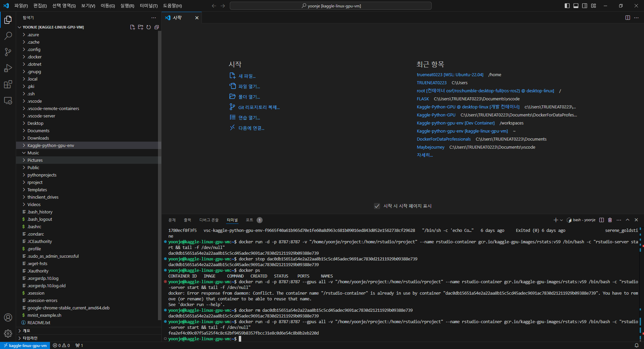Click the 자세히... more recents link
This screenshot has height=349, width=644.
[x=425, y=155]
